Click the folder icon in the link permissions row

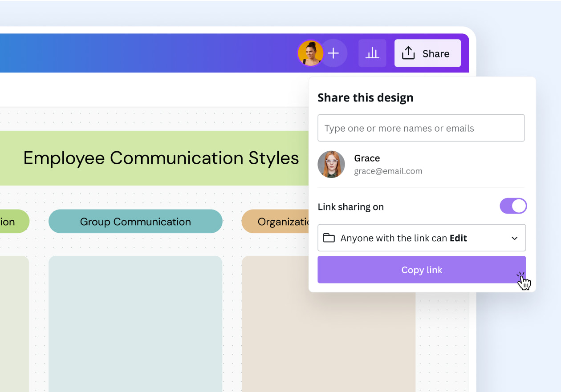point(329,238)
